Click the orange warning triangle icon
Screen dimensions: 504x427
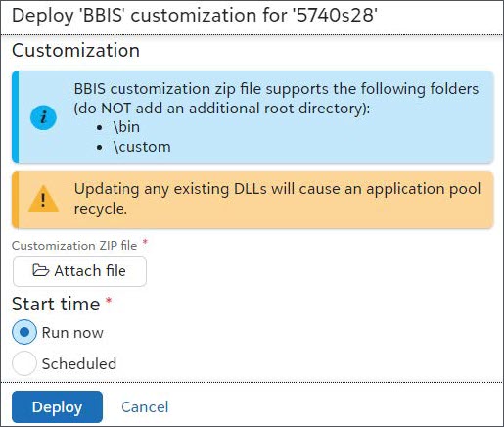coord(43,199)
